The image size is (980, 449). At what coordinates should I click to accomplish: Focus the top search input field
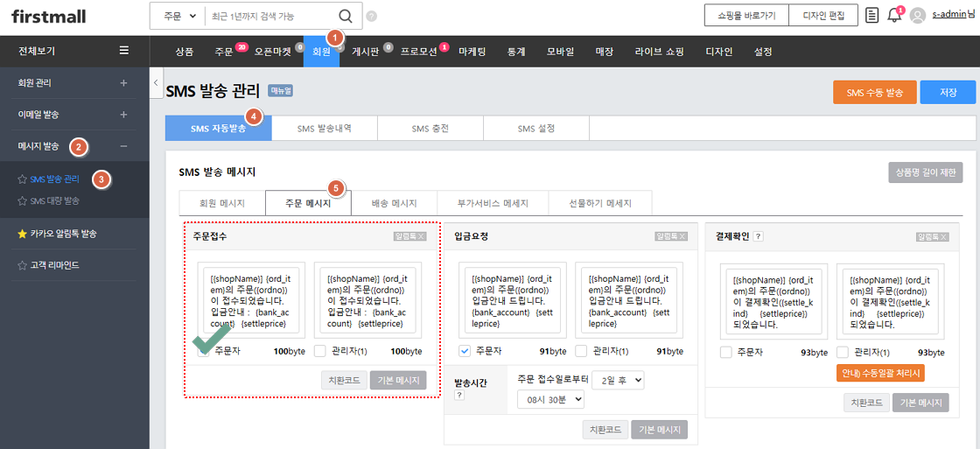coord(270,17)
